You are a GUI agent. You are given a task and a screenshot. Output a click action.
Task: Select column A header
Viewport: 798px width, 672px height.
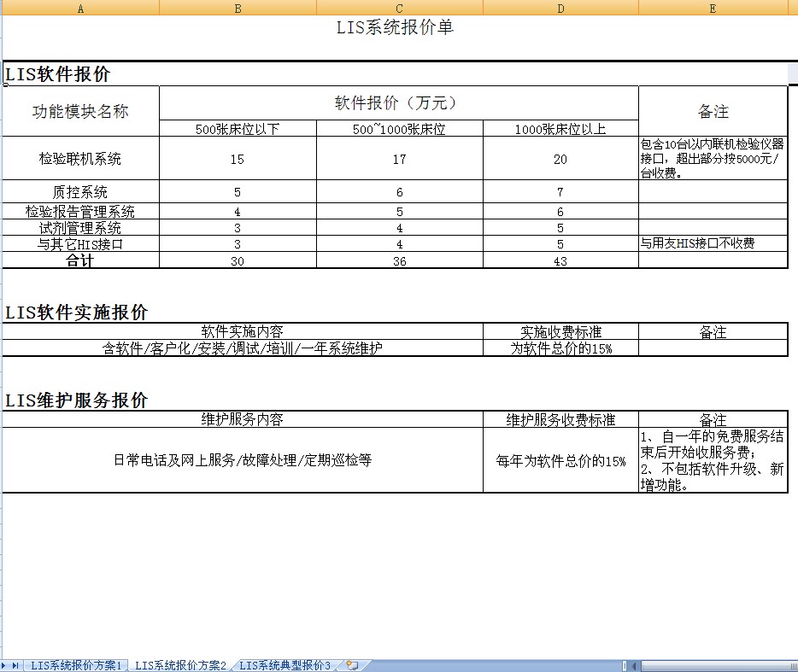pos(80,8)
